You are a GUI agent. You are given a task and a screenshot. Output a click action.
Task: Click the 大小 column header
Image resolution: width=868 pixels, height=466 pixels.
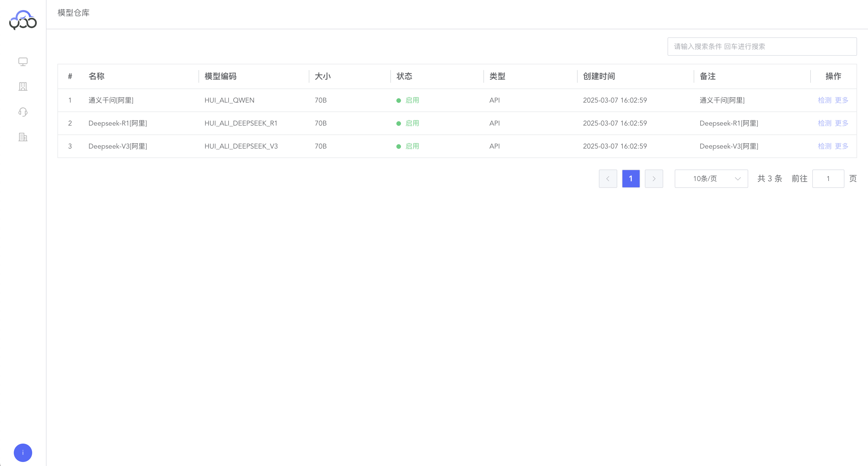pos(323,76)
